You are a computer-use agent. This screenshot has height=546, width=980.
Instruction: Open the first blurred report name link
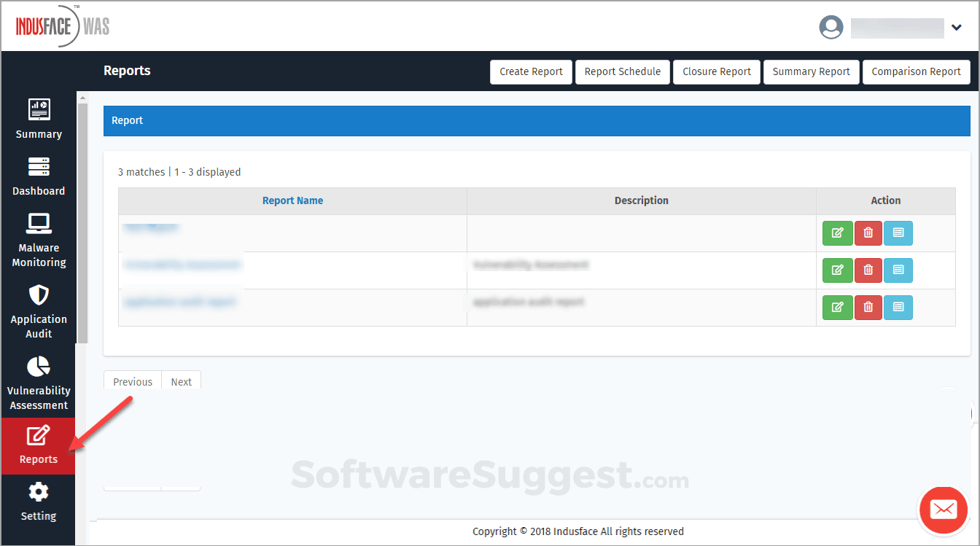(152, 227)
